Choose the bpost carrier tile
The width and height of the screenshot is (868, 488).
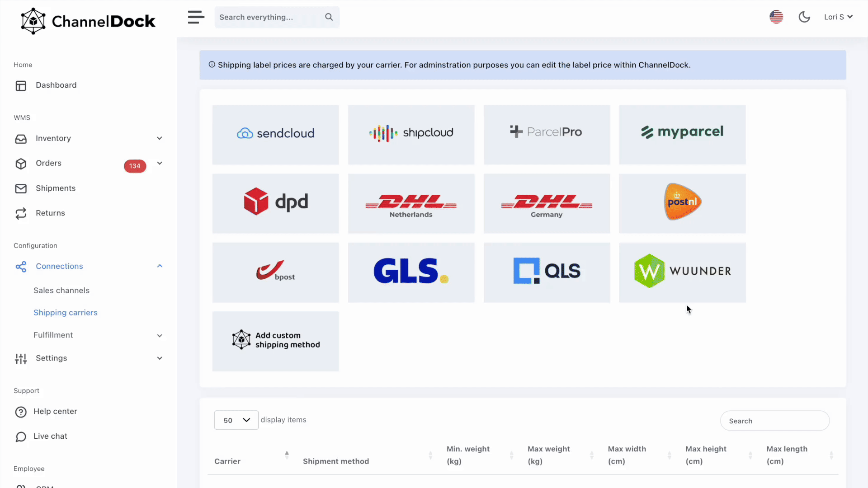click(275, 272)
